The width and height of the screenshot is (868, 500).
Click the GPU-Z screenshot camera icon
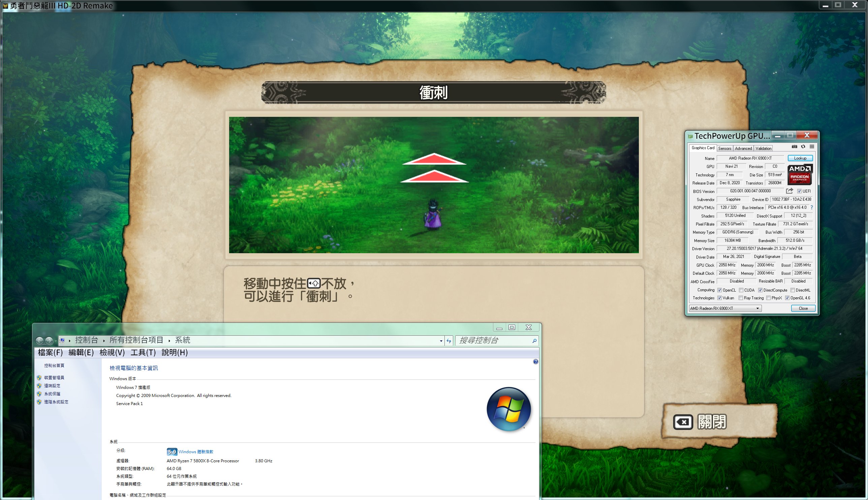click(794, 147)
